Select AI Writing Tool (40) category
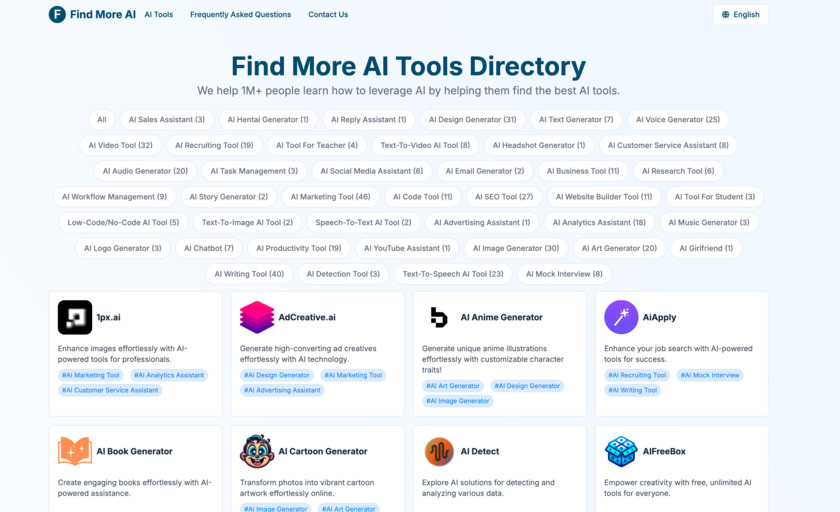The height and width of the screenshot is (512, 840). (x=249, y=274)
